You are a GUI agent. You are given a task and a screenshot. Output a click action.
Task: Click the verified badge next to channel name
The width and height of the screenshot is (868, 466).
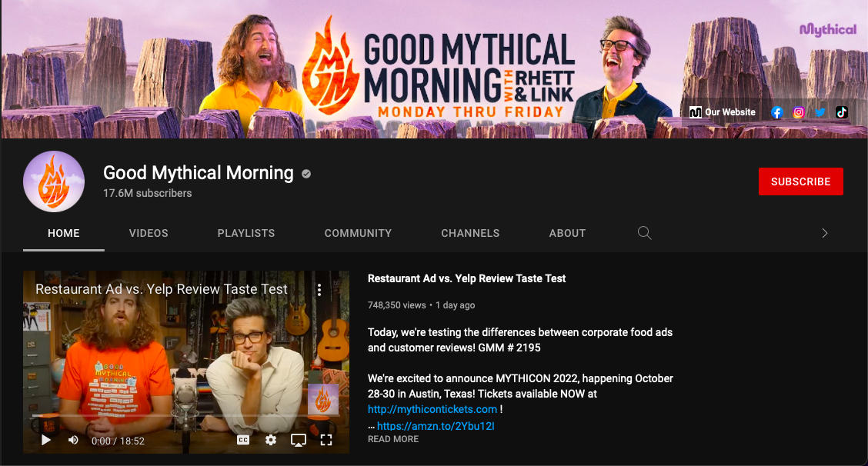click(x=306, y=174)
